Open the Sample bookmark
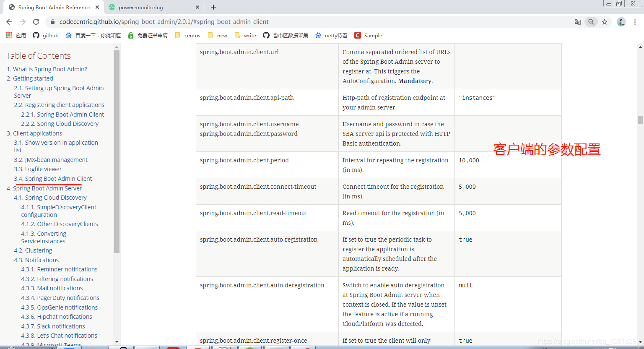This screenshot has width=644, height=349. 368,36
